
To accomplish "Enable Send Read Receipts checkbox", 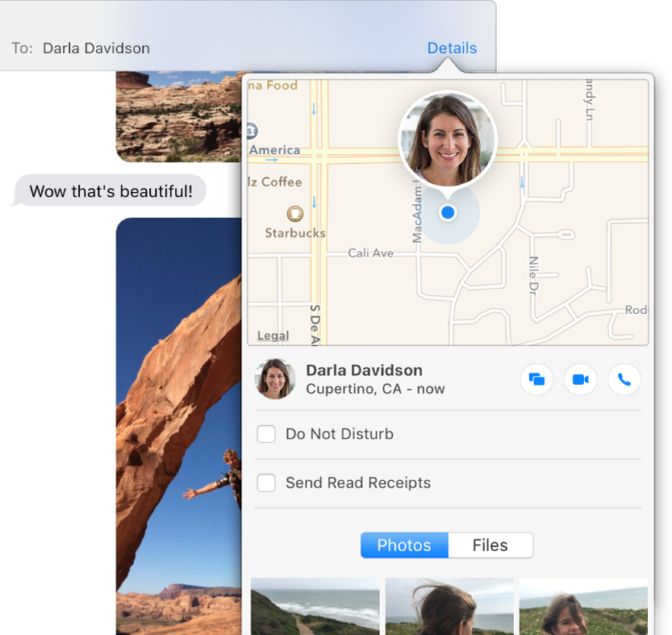I will point(266,483).
